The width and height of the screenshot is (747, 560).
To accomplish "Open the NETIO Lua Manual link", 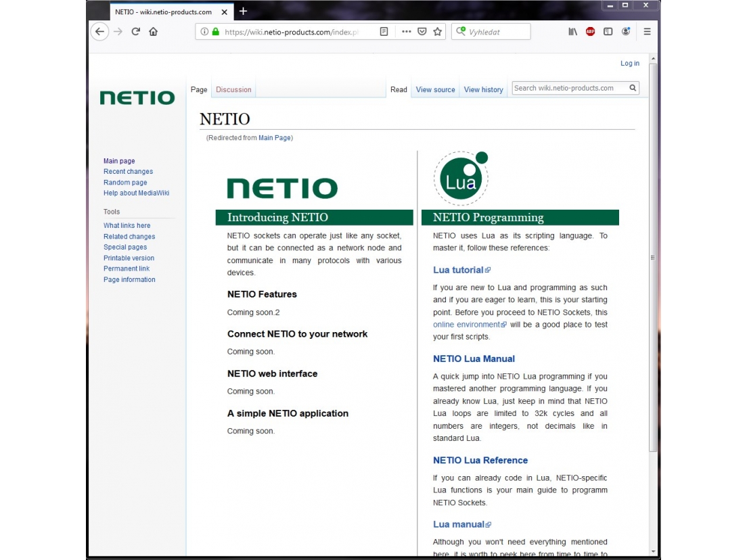I will (474, 359).
